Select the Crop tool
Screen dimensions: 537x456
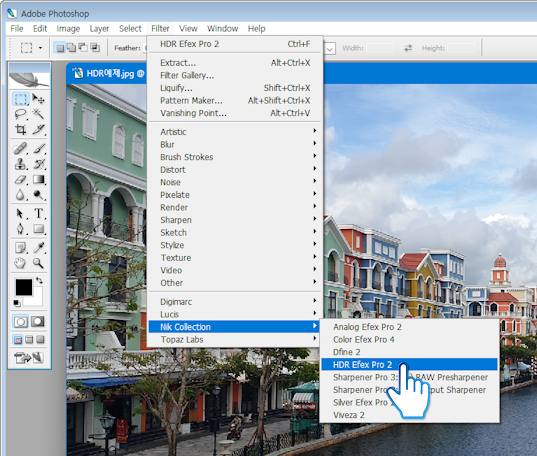[x=21, y=130]
